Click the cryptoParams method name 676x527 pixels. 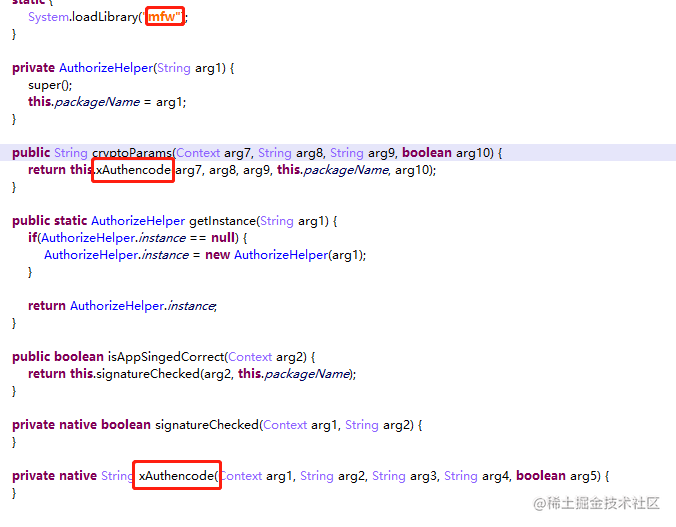132,153
